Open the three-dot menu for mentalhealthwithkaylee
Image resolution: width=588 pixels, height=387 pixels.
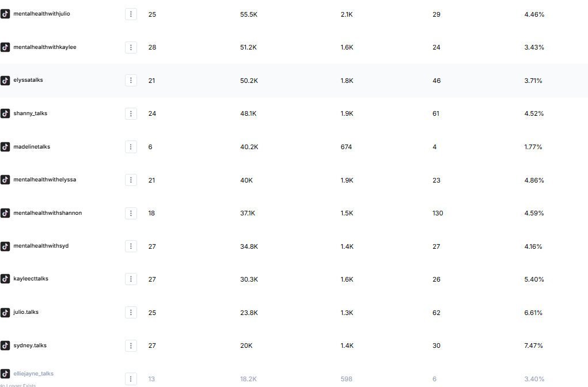(131, 47)
